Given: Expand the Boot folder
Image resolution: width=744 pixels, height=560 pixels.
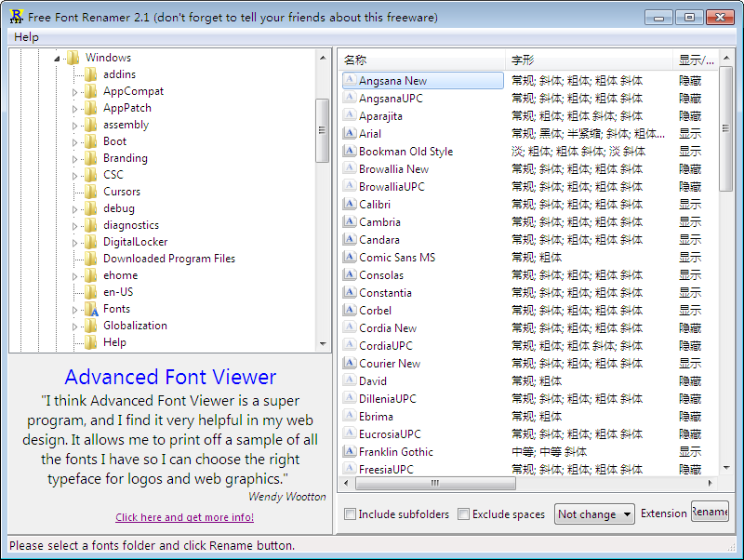Looking at the screenshot, I should [x=74, y=142].
